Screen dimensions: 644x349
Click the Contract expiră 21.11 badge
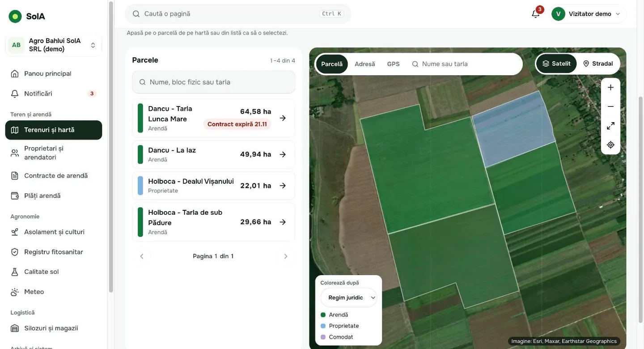[x=237, y=124]
